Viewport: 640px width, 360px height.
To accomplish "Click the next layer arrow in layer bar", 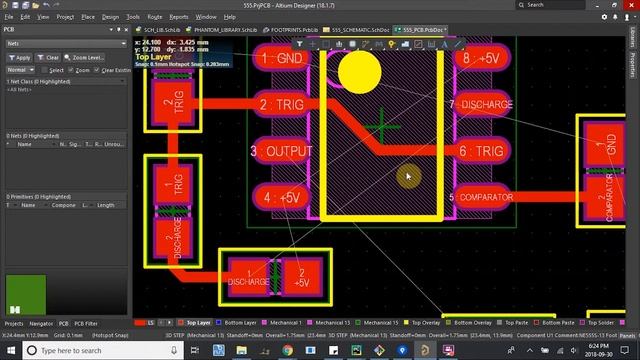I will click(169, 322).
